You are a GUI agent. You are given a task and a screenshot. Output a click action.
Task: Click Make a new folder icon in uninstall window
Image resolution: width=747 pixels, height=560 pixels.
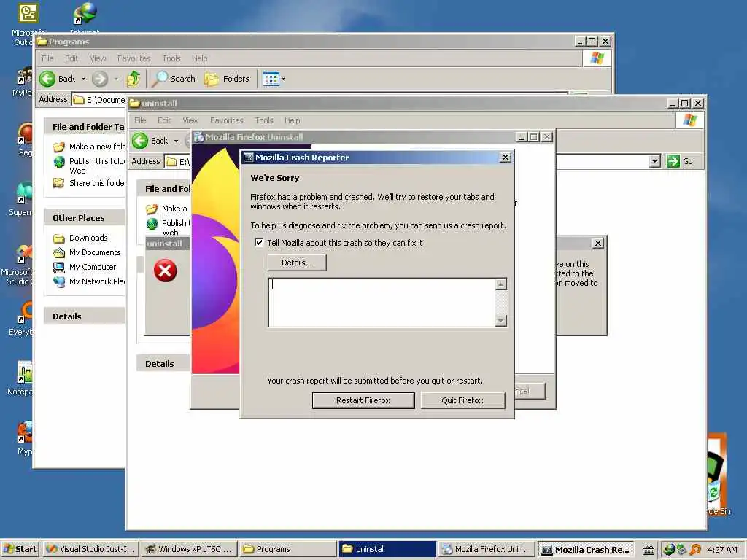[x=152, y=209]
